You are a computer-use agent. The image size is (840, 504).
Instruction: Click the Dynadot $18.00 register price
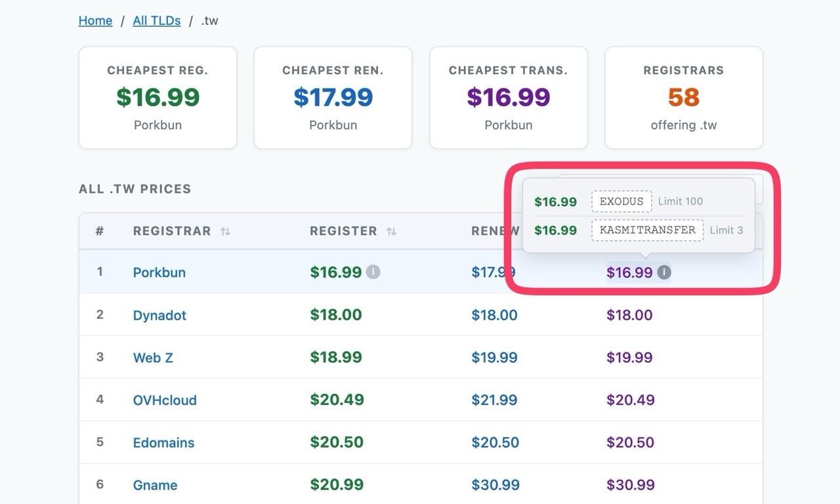coord(336,315)
